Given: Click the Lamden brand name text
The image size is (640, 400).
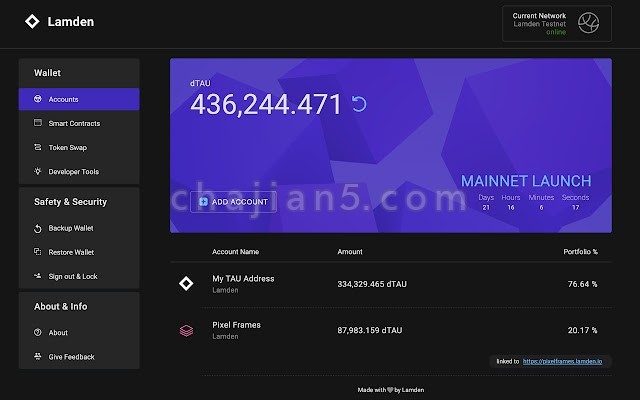Looking at the screenshot, I should click(x=71, y=22).
